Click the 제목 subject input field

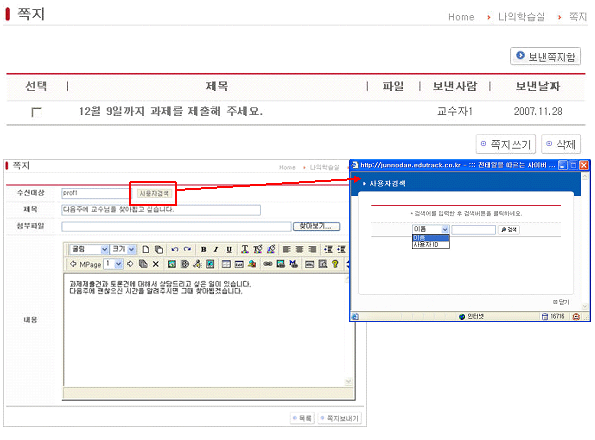[x=161, y=210]
